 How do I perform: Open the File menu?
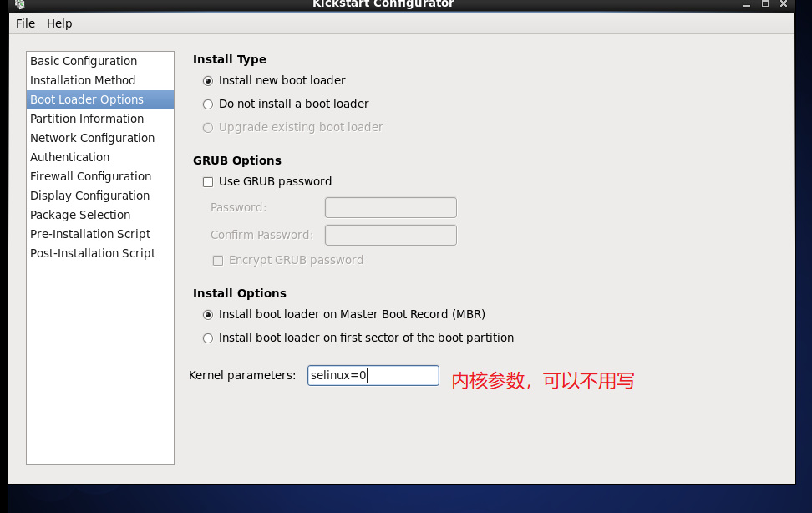[25, 23]
